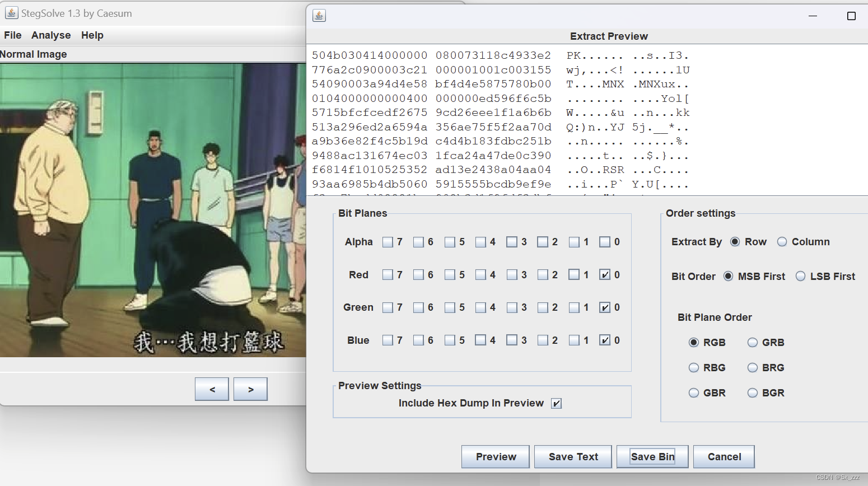Click the Java icon in StegSolve title bar
Screen dimensions: 868x486
pos(11,13)
